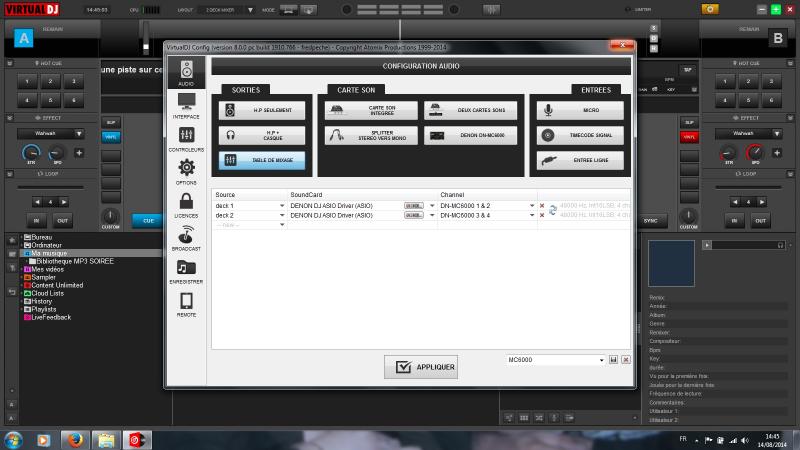Viewport: 800px width, 450px height.
Task: Click the Sorties tab label
Action: (246, 90)
